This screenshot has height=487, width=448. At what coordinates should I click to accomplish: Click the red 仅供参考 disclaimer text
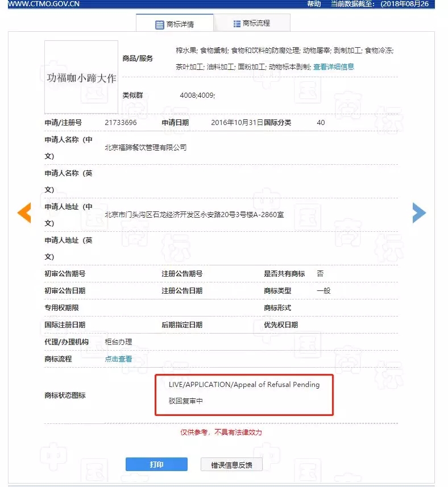(221, 432)
